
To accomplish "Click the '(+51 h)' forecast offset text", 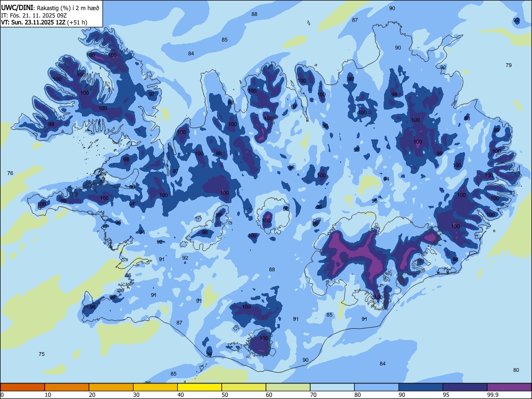I will [77, 23].
